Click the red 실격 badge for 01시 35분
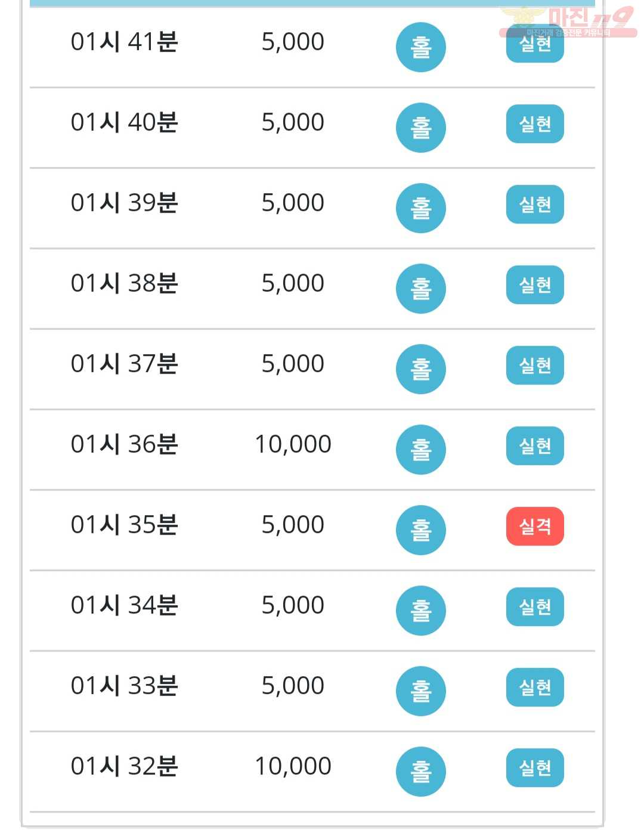Screen dimensions: 644x830 (x=535, y=526)
